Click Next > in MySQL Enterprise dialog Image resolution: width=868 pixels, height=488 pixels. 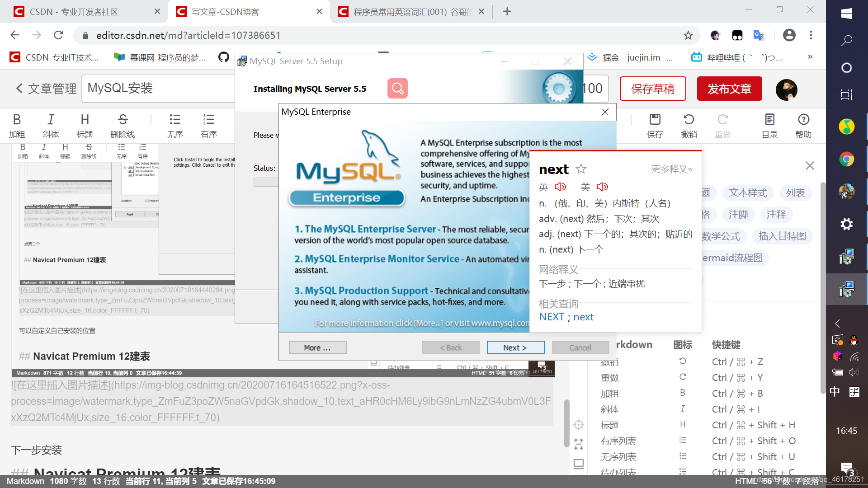pyautogui.click(x=515, y=347)
